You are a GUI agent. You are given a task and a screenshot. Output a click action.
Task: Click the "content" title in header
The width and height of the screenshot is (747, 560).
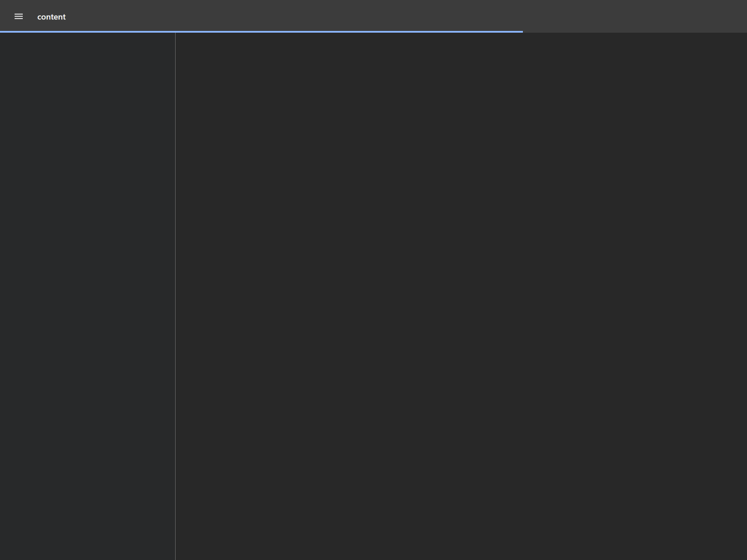(x=51, y=17)
